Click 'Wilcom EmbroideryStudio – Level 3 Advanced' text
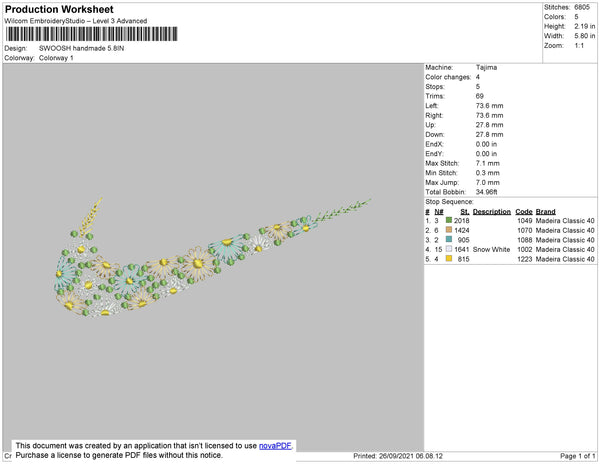Viewport: 600px width, 464px height. (76, 21)
